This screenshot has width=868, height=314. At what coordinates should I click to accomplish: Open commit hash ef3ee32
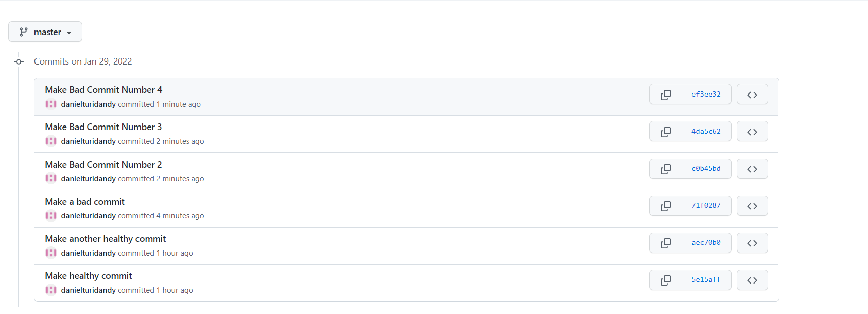706,95
